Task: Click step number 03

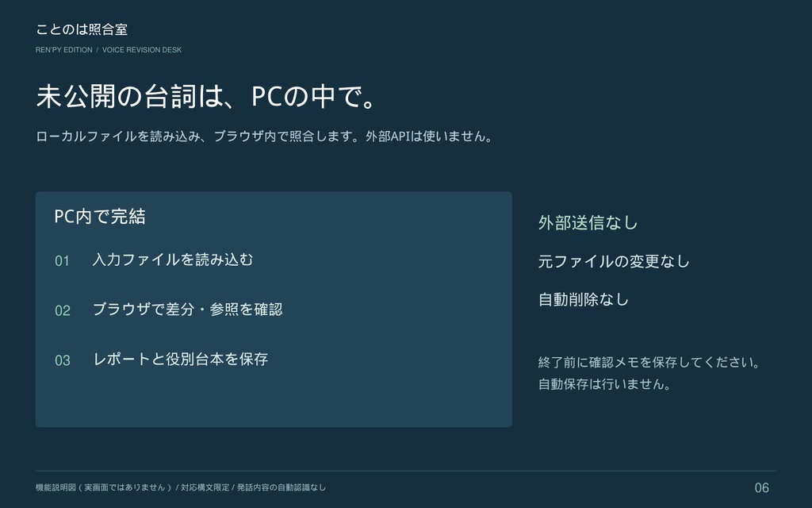Action: tap(63, 360)
